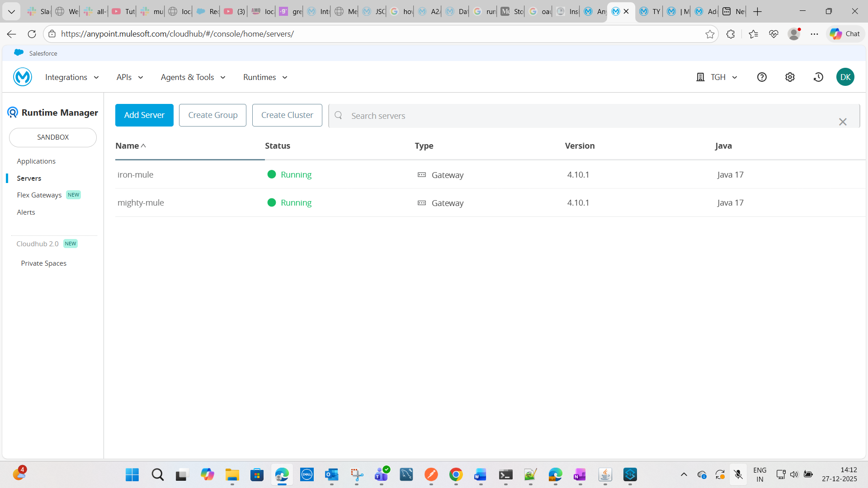
Task: Open Applications in the sidebar
Action: pos(36,161)
